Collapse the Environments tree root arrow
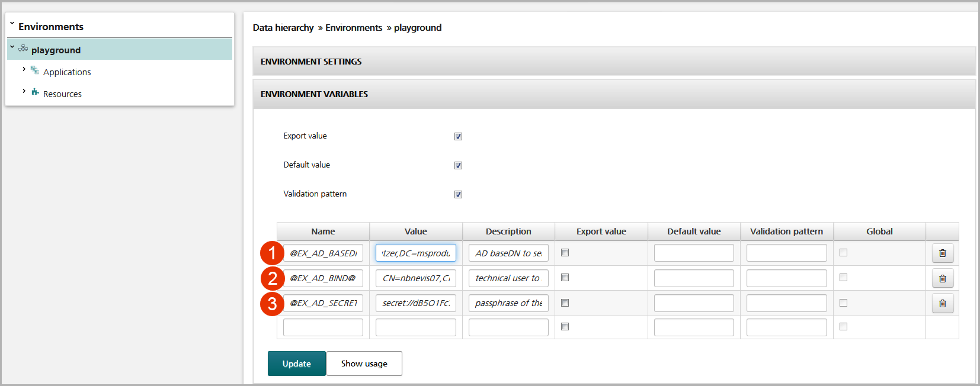This screenshot has height=386, width=980. click(12, 24)
